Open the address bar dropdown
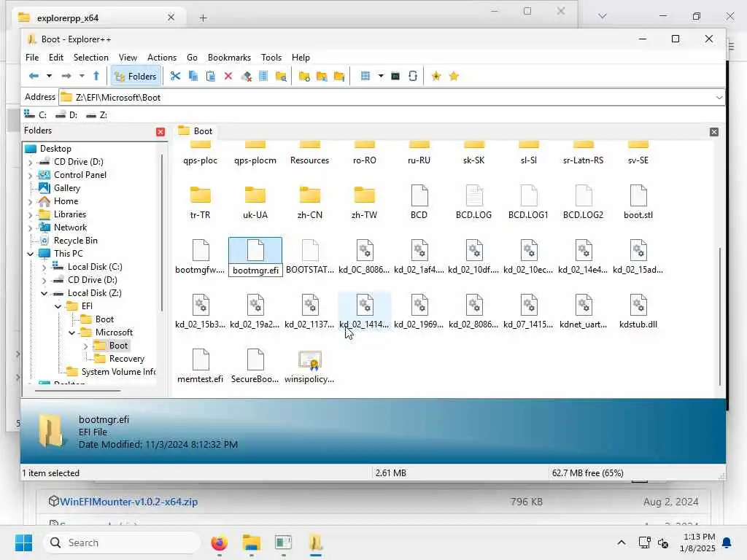This screenshot has width=747, height=560. pos(719,98)
